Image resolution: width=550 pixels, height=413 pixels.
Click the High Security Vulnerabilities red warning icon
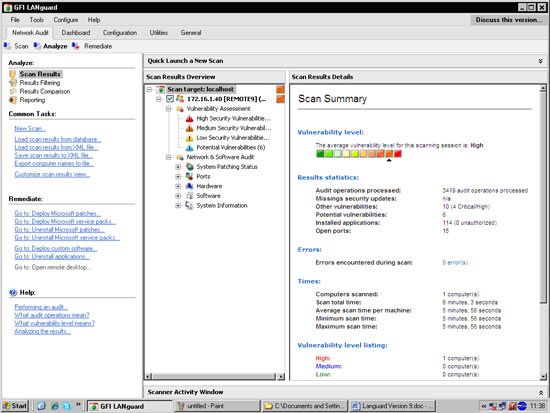click(x=189, y=119)
